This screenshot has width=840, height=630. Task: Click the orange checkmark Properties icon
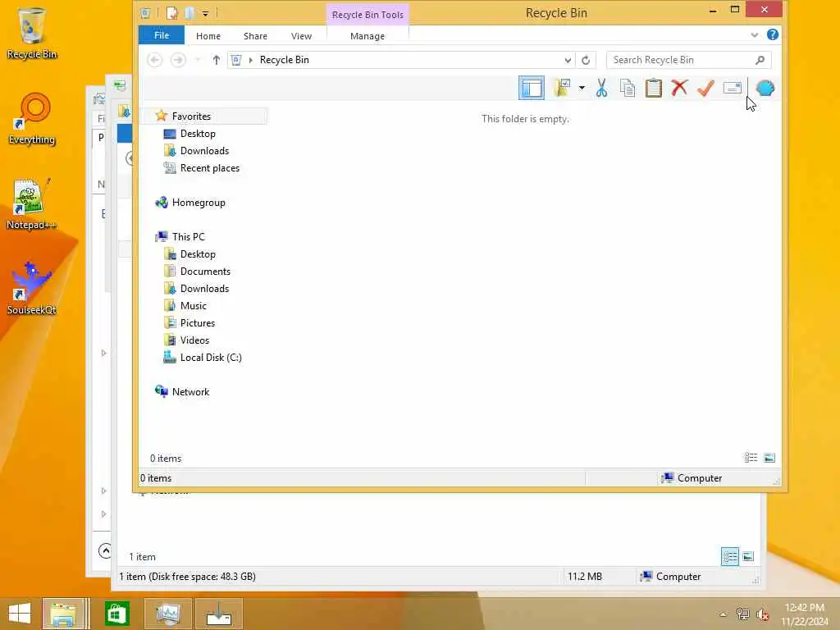point(705,88)
